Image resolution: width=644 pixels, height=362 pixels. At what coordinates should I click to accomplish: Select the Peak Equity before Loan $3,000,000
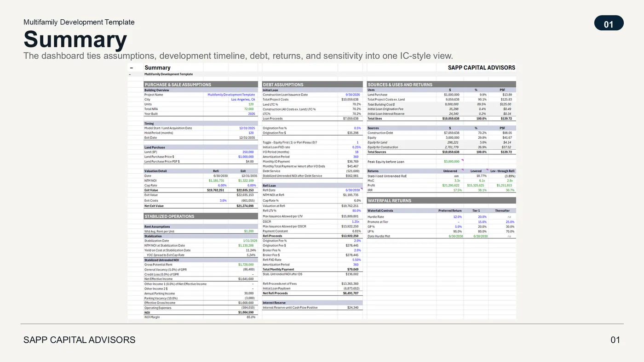tap(452, 162)
